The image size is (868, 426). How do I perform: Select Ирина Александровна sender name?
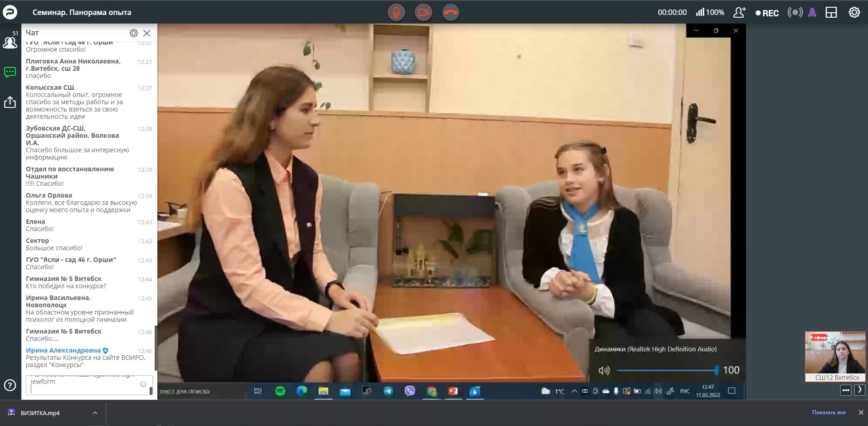(x=63, y=350)
